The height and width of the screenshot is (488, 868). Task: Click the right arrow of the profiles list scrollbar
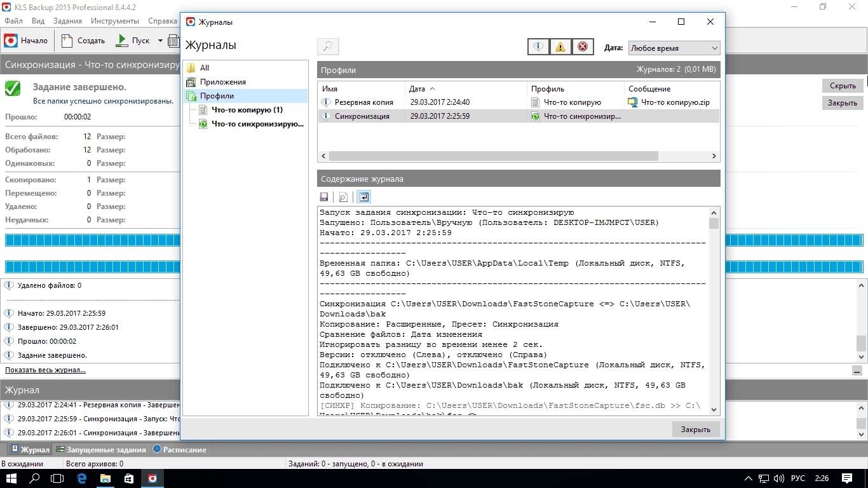point(714,156)
